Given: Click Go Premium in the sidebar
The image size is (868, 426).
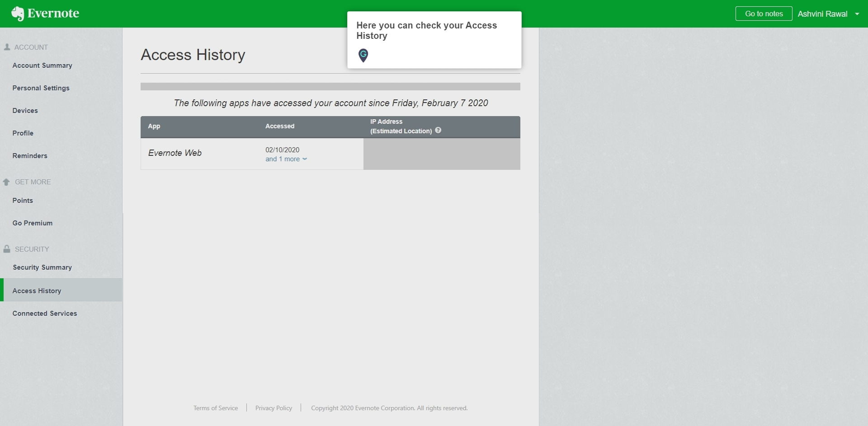Looking at the screenshot, I should point(32,223).
